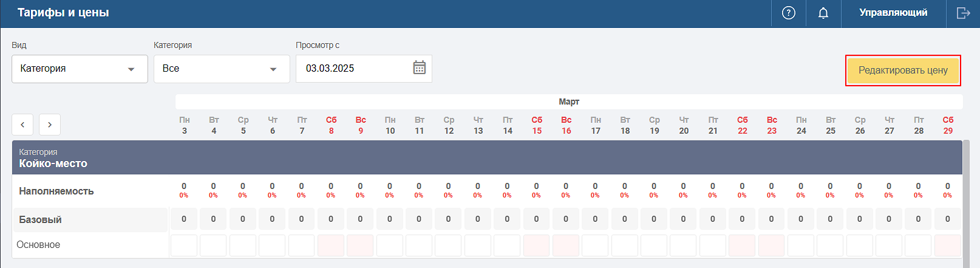Expand the Вид dropdown arrow
Image resolution: width=980 pixels, height=268 pixels.
point(131,69)
